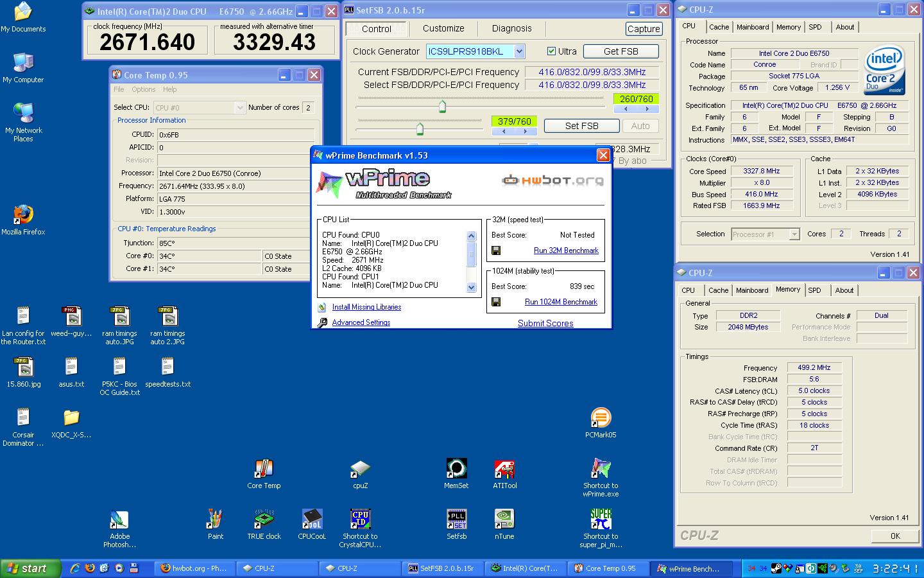Open Mainboard tab in top CPU-Z window

pyautogui.click(x=753, y=27)
